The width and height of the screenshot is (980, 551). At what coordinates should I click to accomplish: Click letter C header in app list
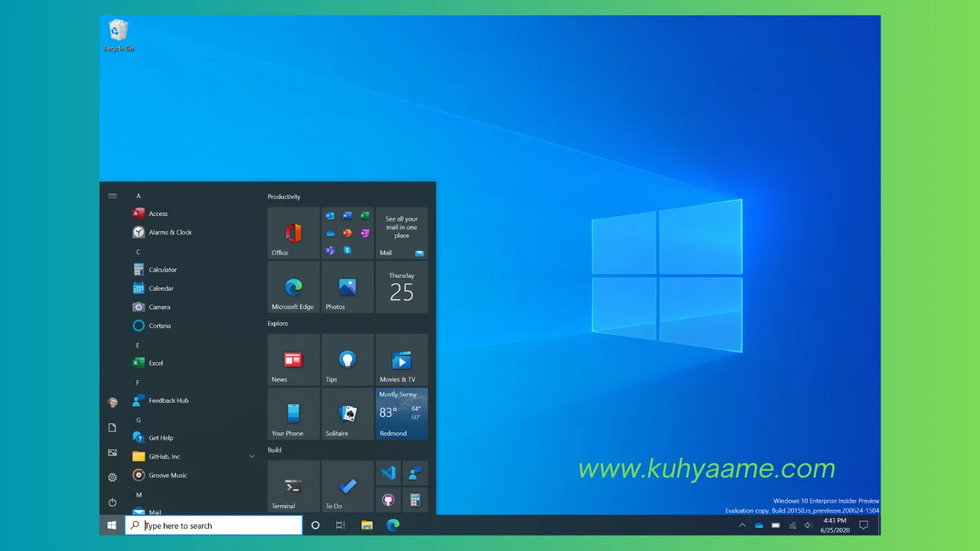[139, 252]
